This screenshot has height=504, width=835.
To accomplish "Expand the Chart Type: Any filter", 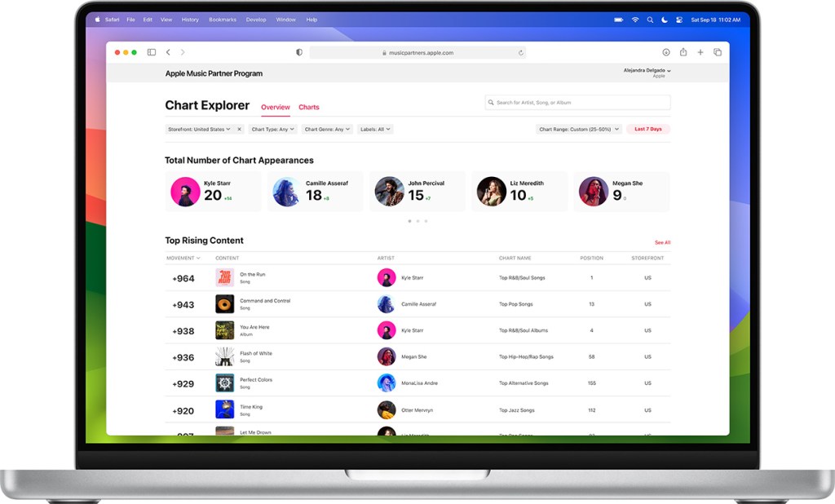I will (272, 129).
